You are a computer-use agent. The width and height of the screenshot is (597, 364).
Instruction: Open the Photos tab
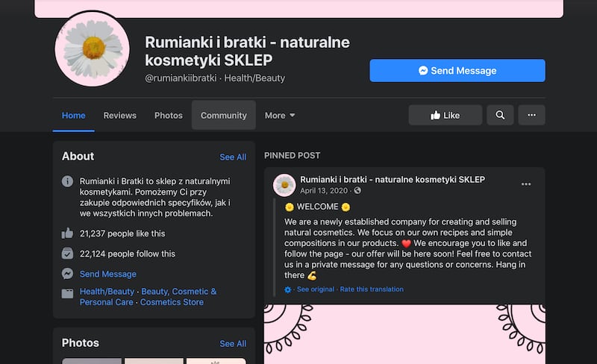[169, 116]
